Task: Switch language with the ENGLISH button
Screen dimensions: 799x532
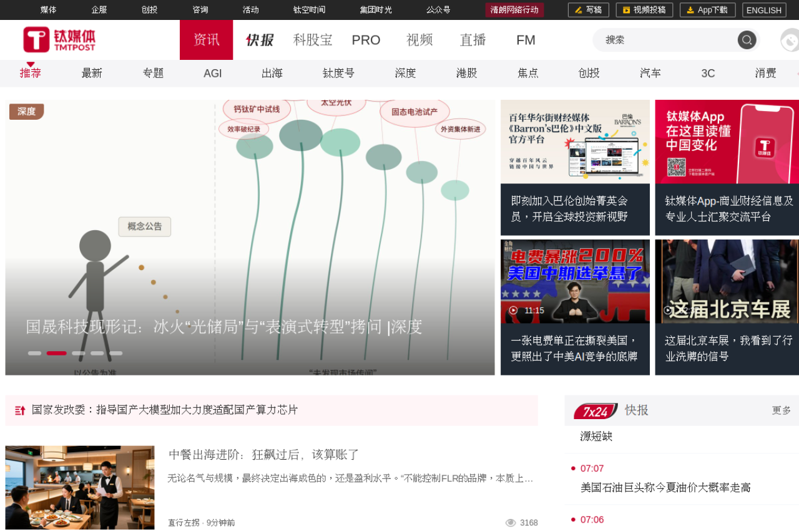Action: click(764, 10)
